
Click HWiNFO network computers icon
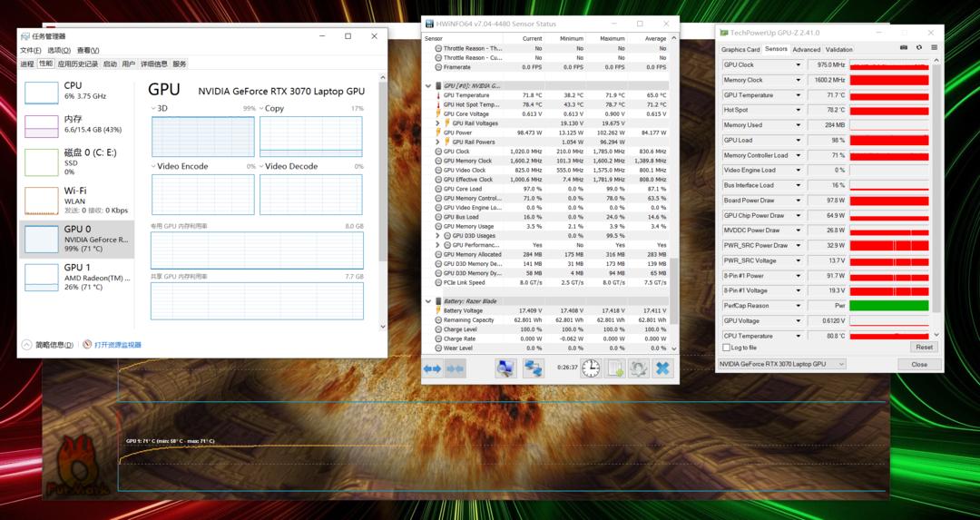coord(534,368)
